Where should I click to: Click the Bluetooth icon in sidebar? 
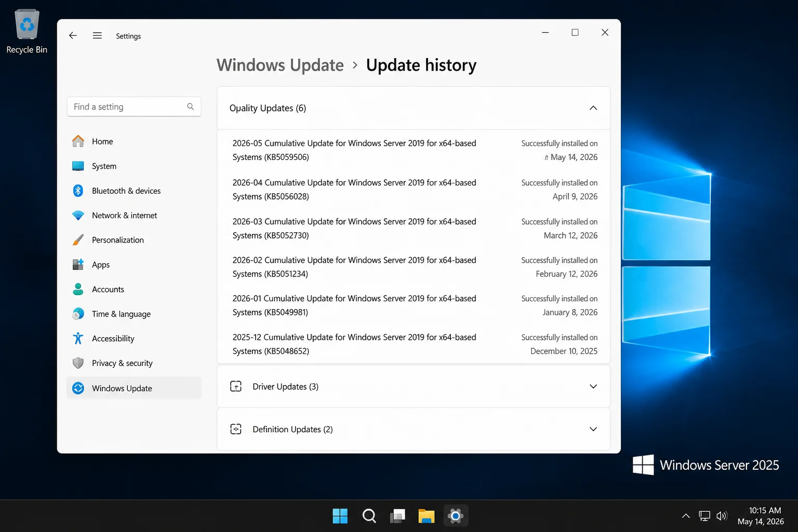78,191
